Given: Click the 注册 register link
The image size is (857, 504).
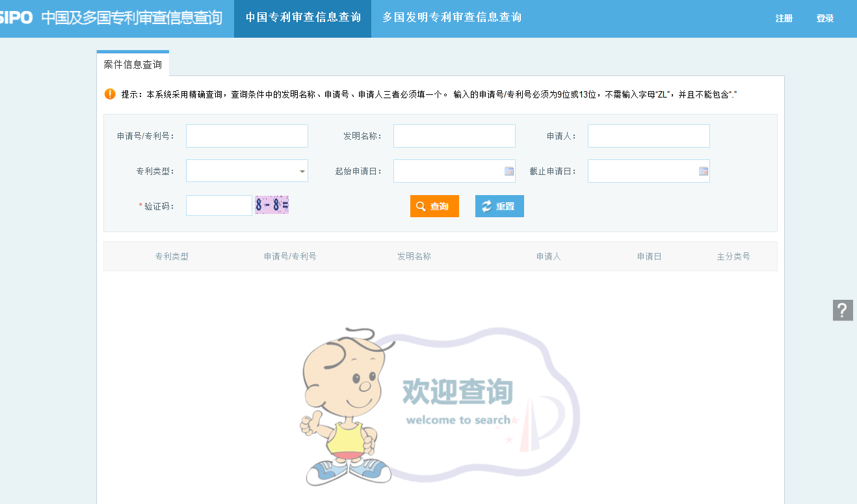Looking at the screenshot, I should pyautogui.click(x=784, y=18).
